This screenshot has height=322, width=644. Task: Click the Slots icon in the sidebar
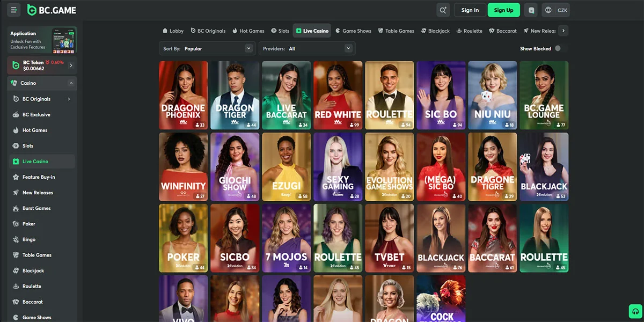tap(16, 146)
